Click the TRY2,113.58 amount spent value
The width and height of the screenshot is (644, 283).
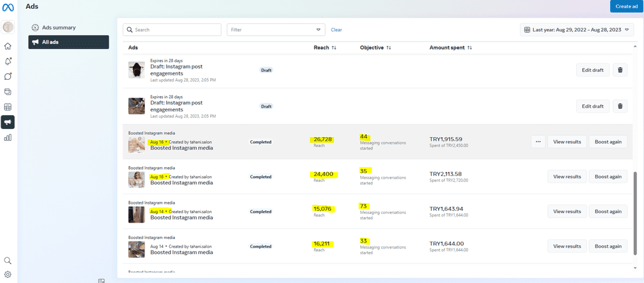pyautogui.click(x=447, y=174)
